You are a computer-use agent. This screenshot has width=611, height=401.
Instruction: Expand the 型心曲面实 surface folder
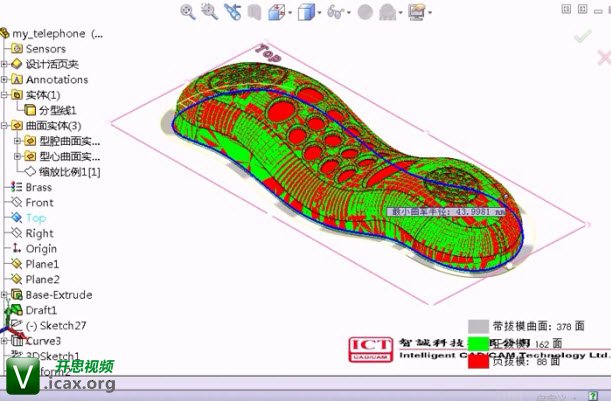click(x=18, y=157)
